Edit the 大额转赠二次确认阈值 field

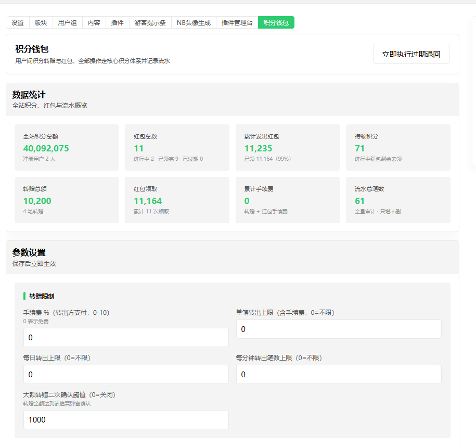click(x=126, y=420)
